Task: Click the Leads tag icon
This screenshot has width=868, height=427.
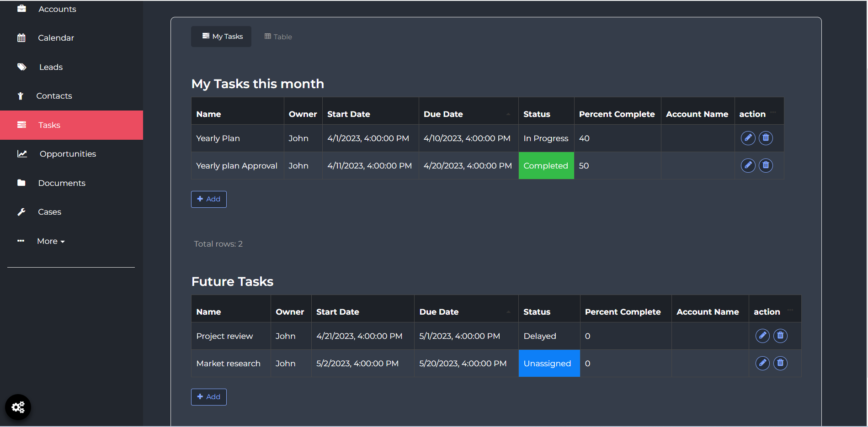Action: (21, 67)
